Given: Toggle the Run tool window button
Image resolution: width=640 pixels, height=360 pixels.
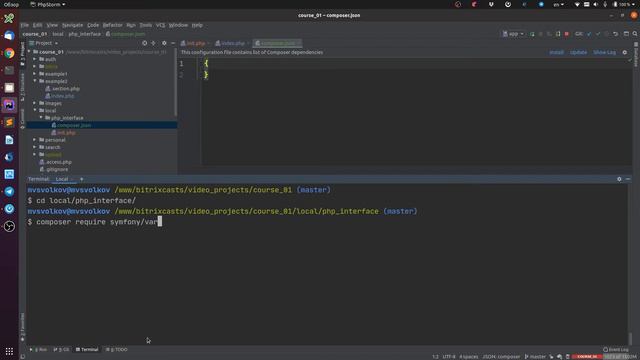Looking at the screenshot, I should tap(38, 349).
